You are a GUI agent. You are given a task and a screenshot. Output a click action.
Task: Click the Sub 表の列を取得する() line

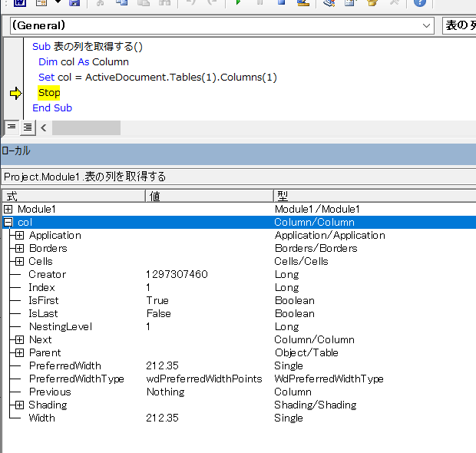tap(88, 47)
